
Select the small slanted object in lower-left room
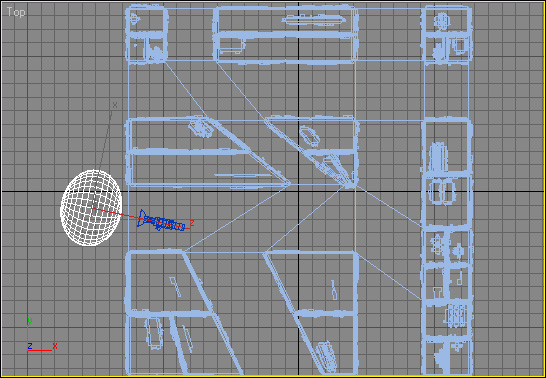(175, 286)
